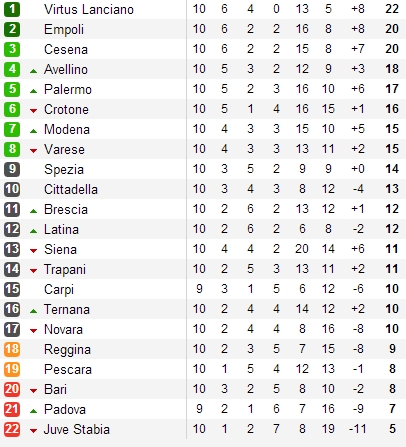The width and height of the screenshot is (406, 447).
Task: Click the green up arrow beside Padova
Action: click(33, 411)
